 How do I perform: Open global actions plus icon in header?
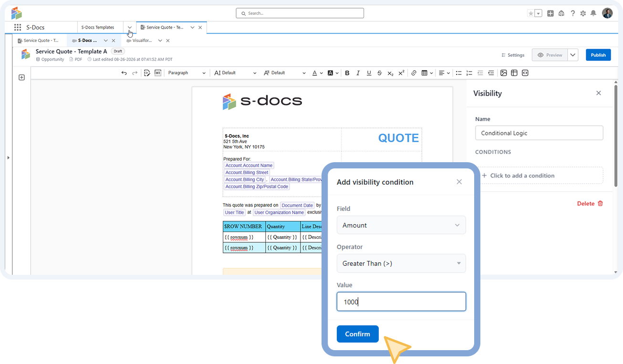550,13
